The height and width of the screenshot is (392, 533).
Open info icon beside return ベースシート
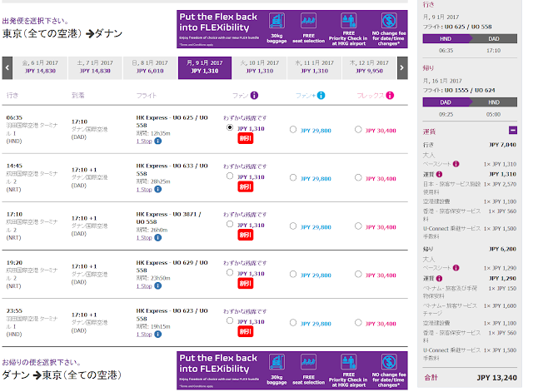click(456, 268)
